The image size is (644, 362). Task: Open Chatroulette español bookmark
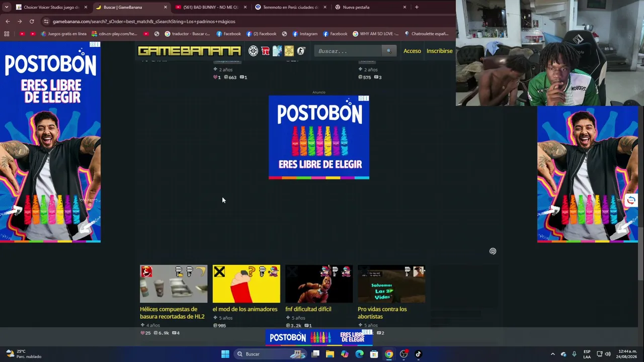click(x=426, y=34)
